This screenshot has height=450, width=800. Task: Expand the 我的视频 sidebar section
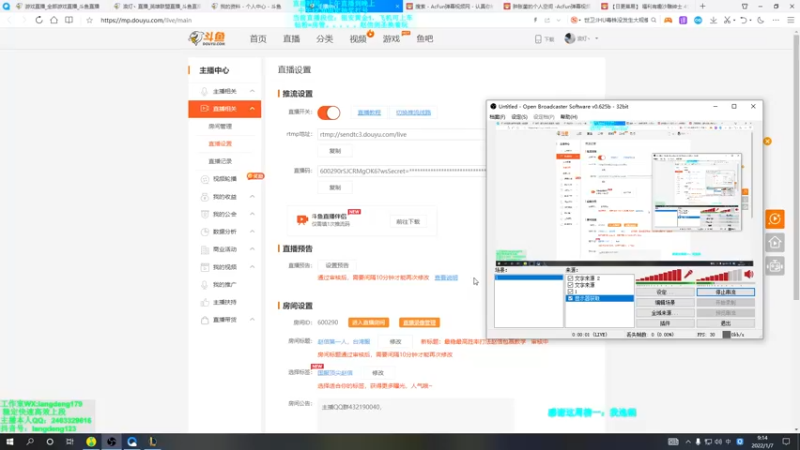252,267
